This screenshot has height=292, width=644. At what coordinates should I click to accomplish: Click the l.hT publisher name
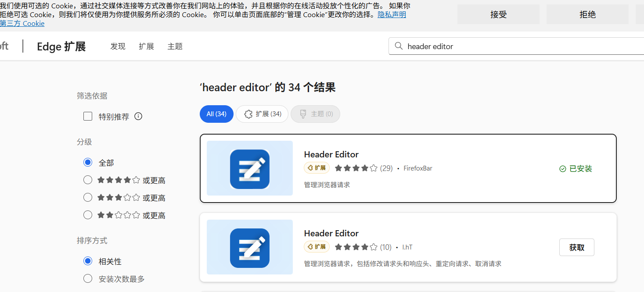(407, 247)
